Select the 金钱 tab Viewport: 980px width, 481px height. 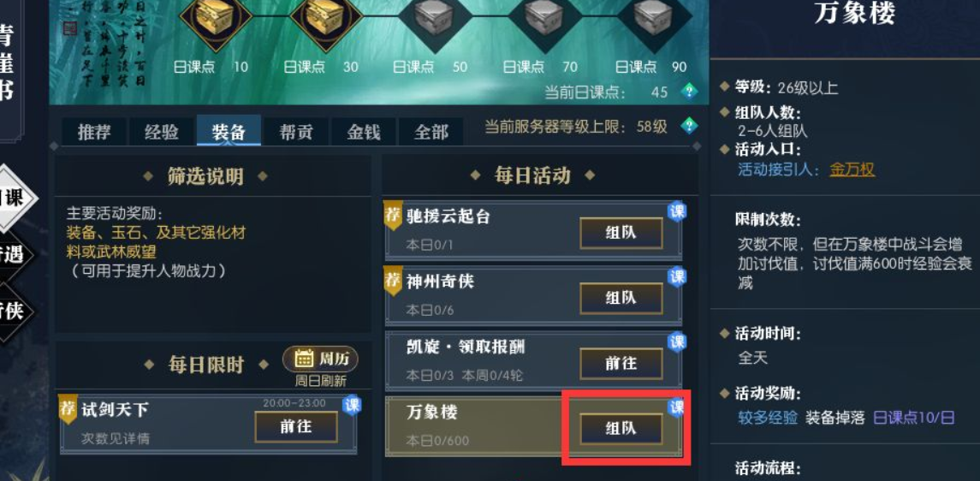pos(364,132)
